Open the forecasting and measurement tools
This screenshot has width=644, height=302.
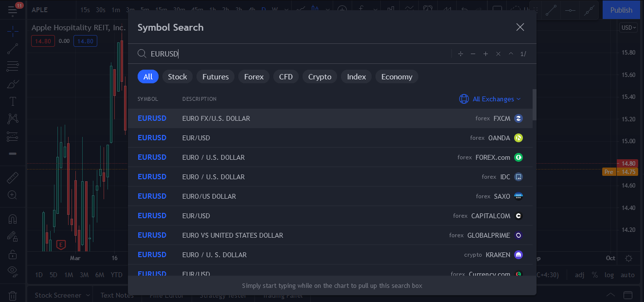tap(13, 136)
